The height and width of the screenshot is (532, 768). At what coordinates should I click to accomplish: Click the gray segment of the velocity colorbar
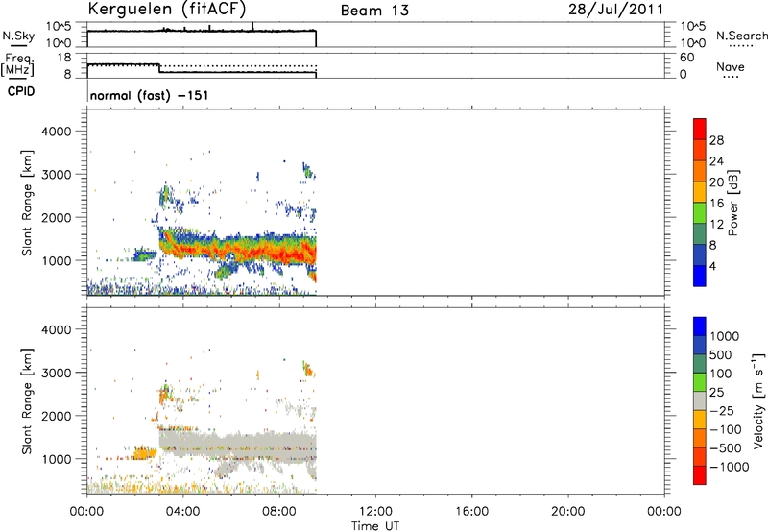coord(700,400)
